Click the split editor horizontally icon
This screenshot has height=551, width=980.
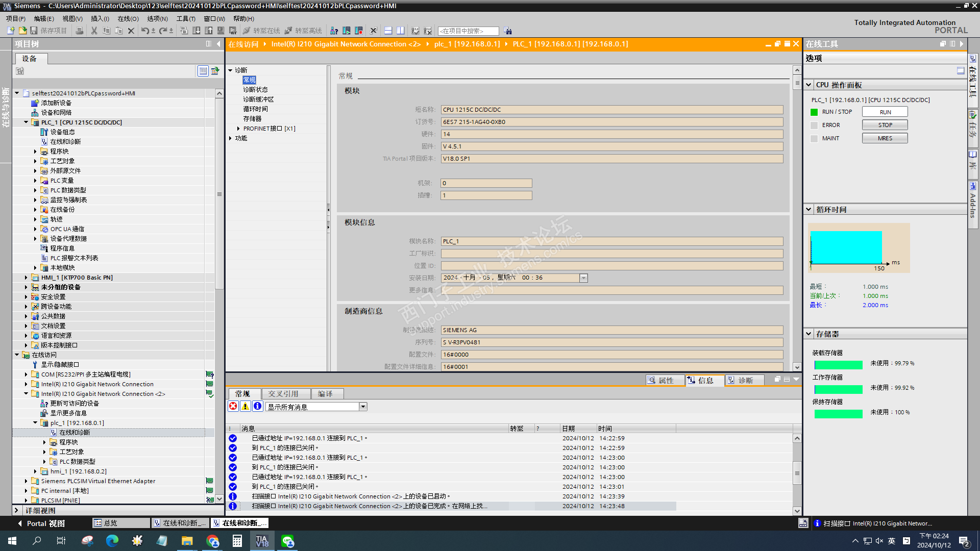388,31
